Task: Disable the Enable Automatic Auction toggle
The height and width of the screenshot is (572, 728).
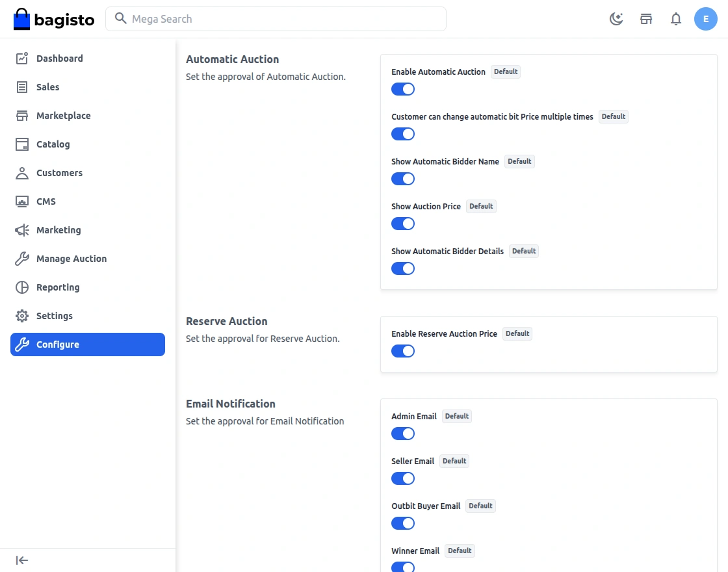Action: click(x=403, y=89)
